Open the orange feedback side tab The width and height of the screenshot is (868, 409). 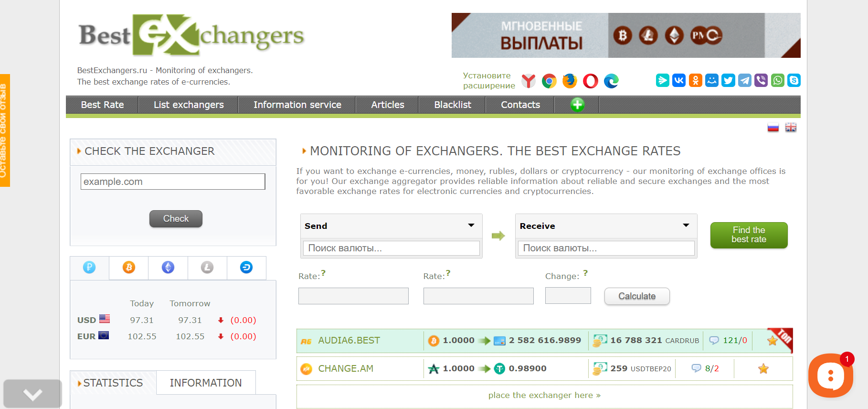5,130
